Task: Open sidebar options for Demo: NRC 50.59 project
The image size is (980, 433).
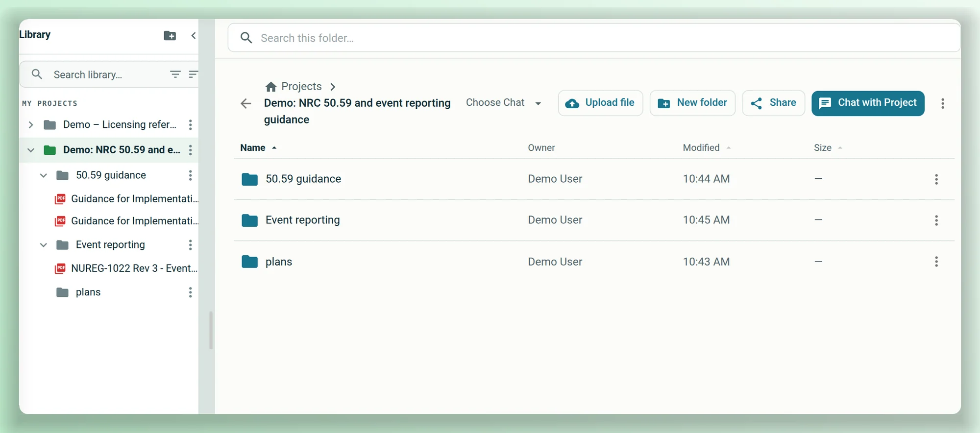Action: [190, 150]
